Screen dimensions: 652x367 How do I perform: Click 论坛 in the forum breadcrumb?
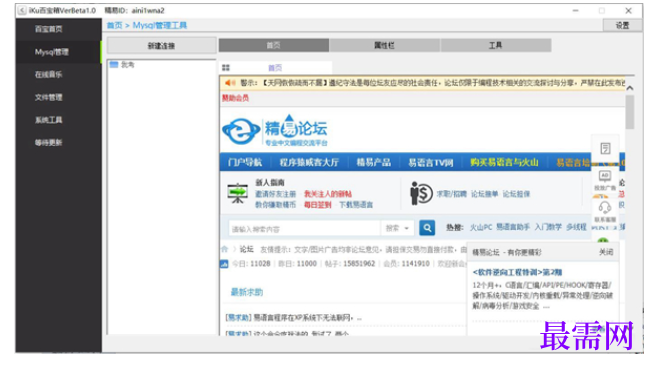[x=246, y=249]
